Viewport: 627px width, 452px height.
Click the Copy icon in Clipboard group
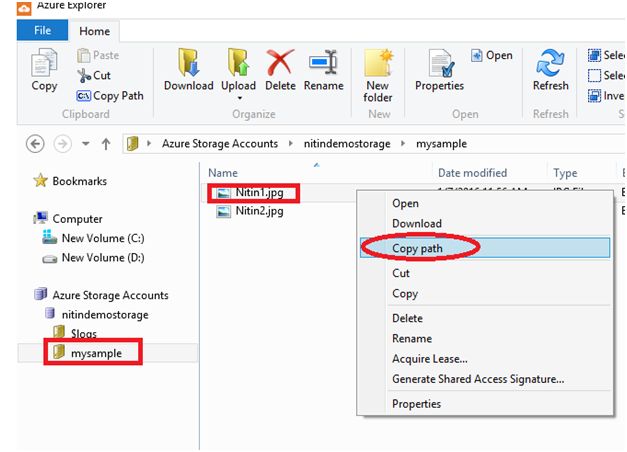[x=44, y=70]
